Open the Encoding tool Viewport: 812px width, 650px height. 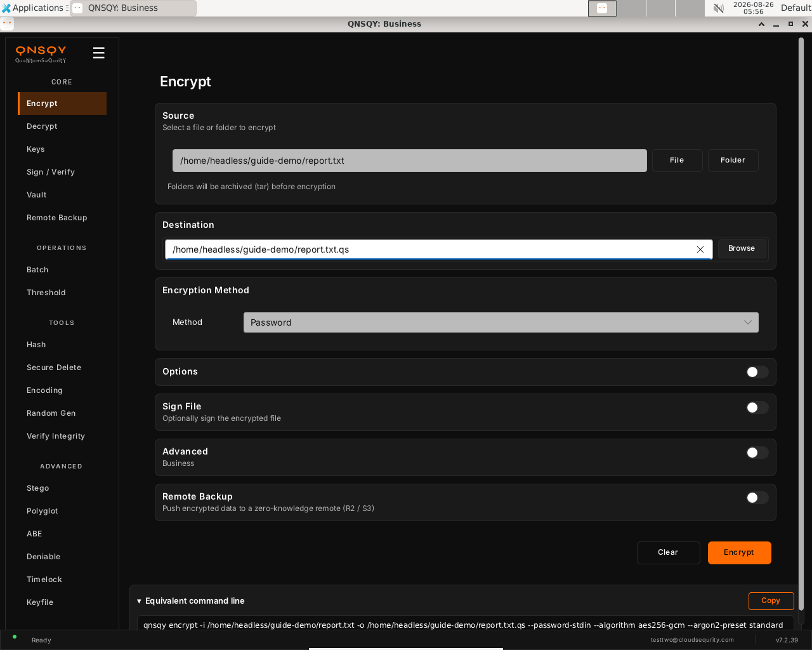tap(62, 390)
